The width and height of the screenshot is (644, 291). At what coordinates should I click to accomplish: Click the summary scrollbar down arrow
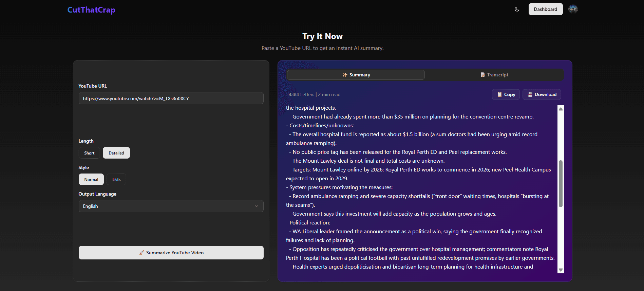tap(561, 270)
